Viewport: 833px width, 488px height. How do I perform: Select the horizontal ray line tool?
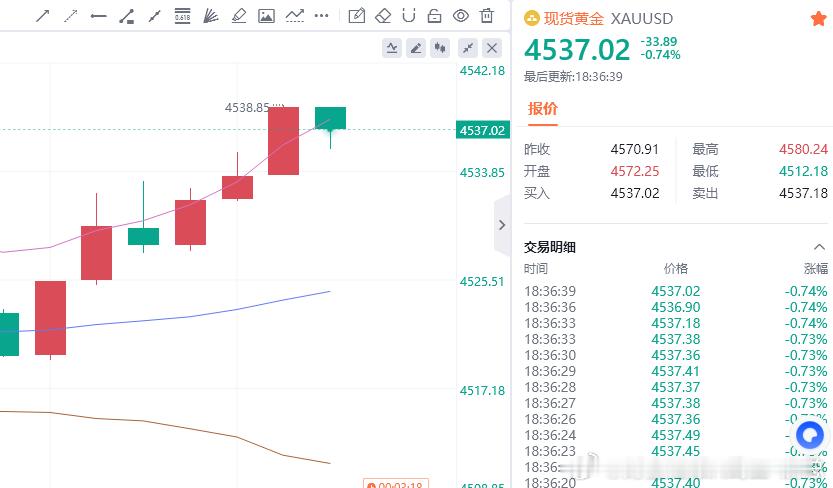(98, 16)
